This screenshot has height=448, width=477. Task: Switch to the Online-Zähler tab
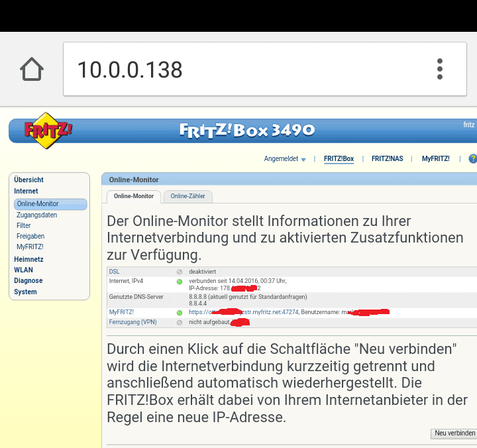point(188,196)
